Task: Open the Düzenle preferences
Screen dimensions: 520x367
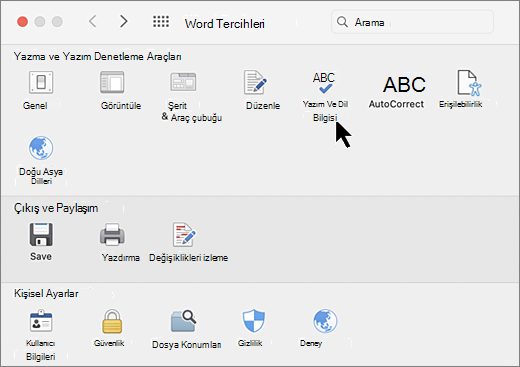Action: tap(255, 82)
